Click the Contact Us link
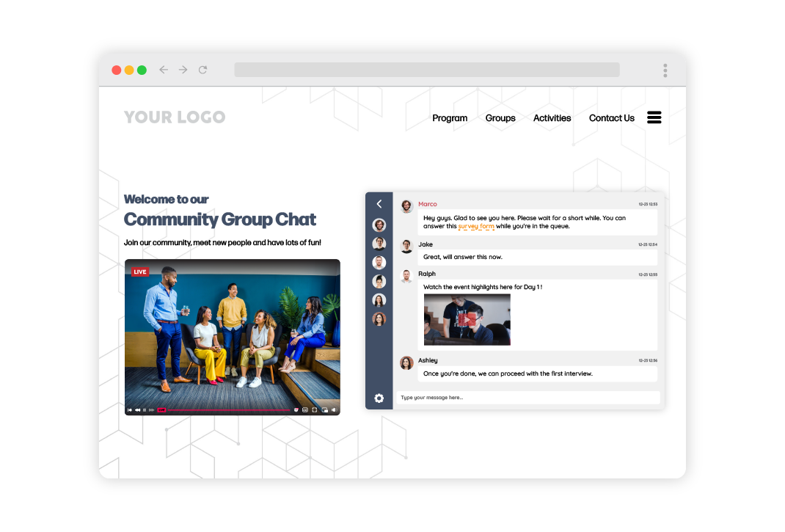Screen dimensions: 785x532 pyautogui.click(x=611, y=118)
